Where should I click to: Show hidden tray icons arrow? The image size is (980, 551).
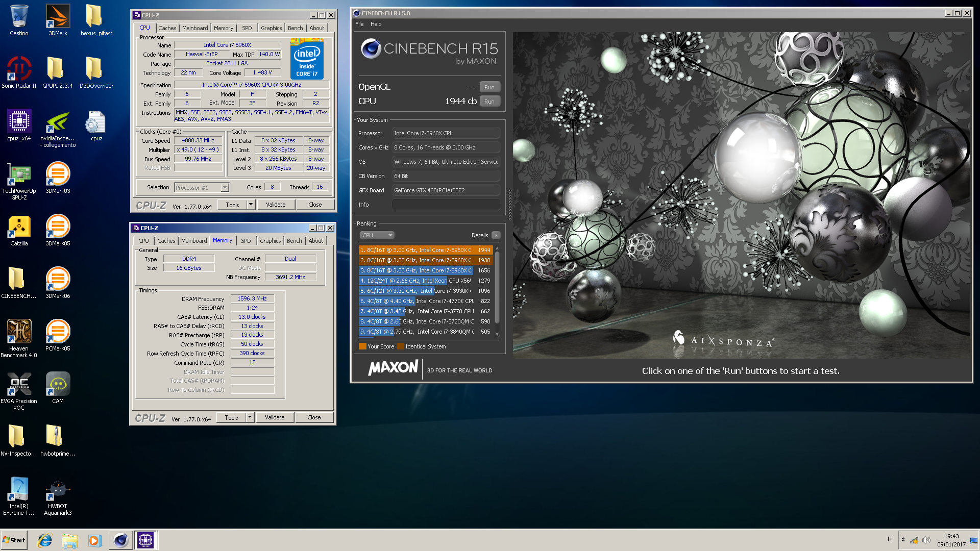tap(903, 540)
